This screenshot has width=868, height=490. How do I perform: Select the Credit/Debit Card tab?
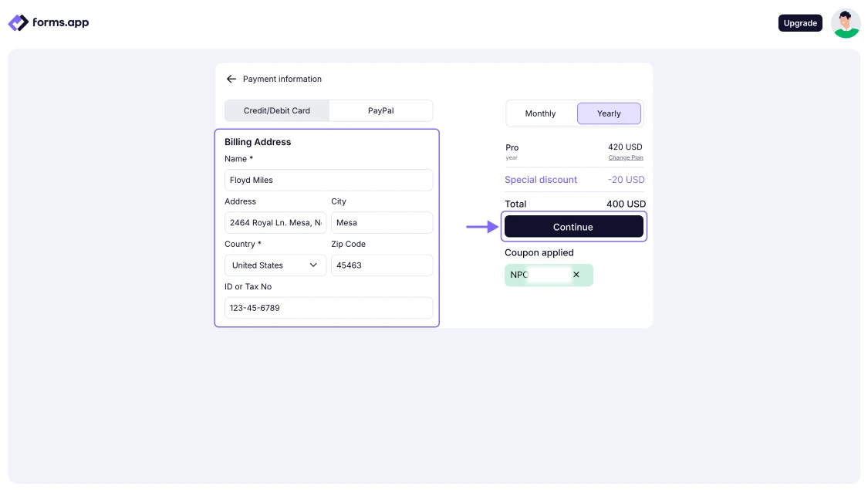[277, 110]
